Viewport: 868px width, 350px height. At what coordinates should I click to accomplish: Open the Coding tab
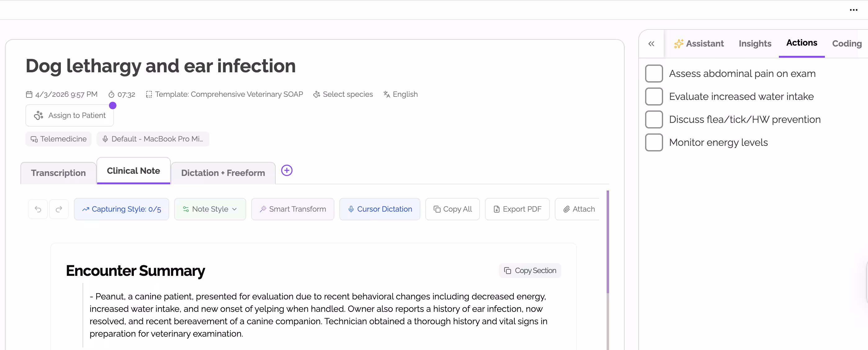point(847,43)
